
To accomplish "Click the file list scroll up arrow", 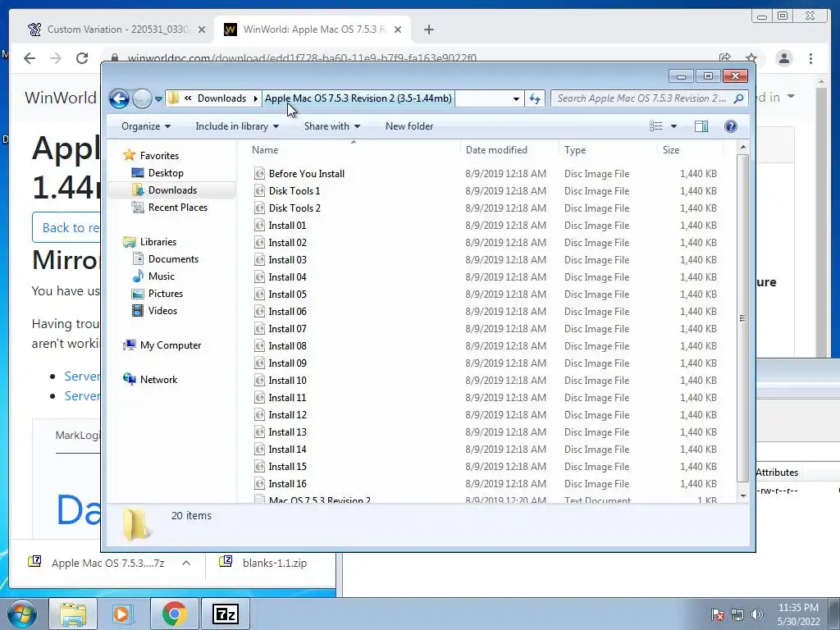I will tap(742, 147).
